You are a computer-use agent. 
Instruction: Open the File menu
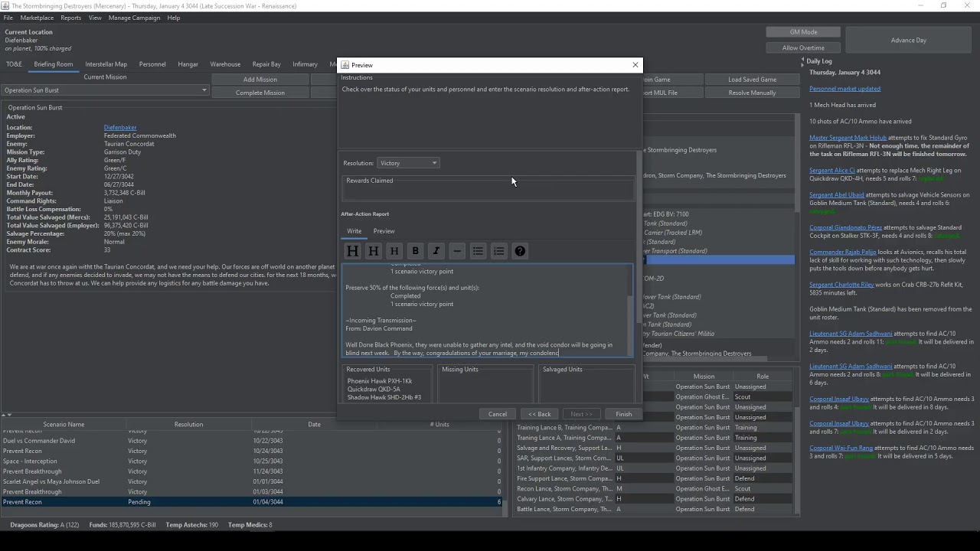click(8, 18)
